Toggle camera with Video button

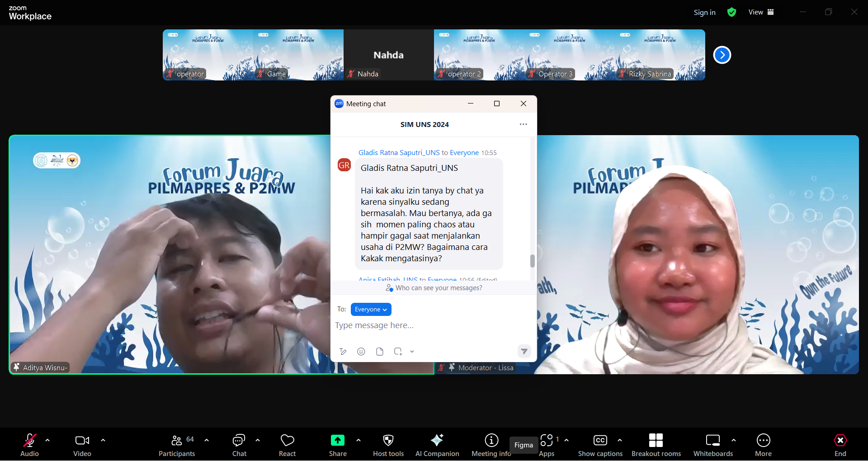tap(82, 445)
